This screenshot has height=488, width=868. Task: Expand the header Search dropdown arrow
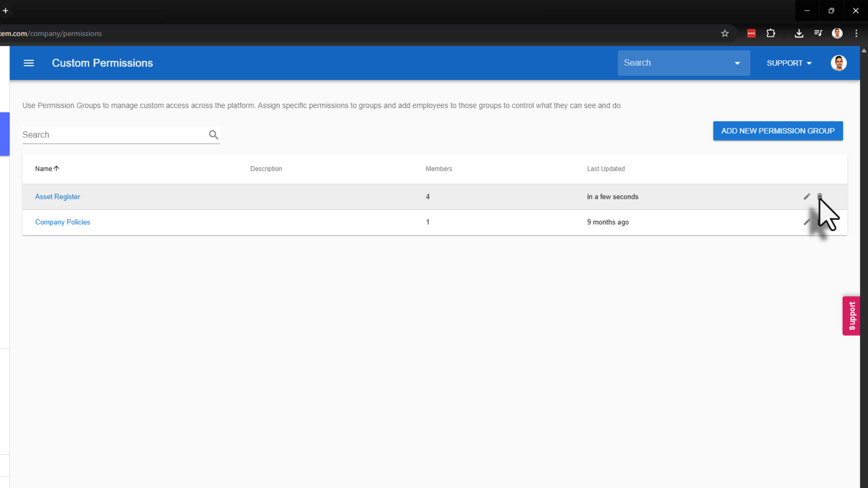(737, 63)
